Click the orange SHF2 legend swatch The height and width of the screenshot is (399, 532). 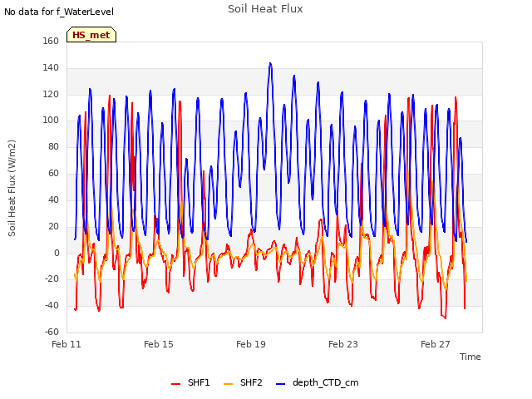tap(229, 384)
